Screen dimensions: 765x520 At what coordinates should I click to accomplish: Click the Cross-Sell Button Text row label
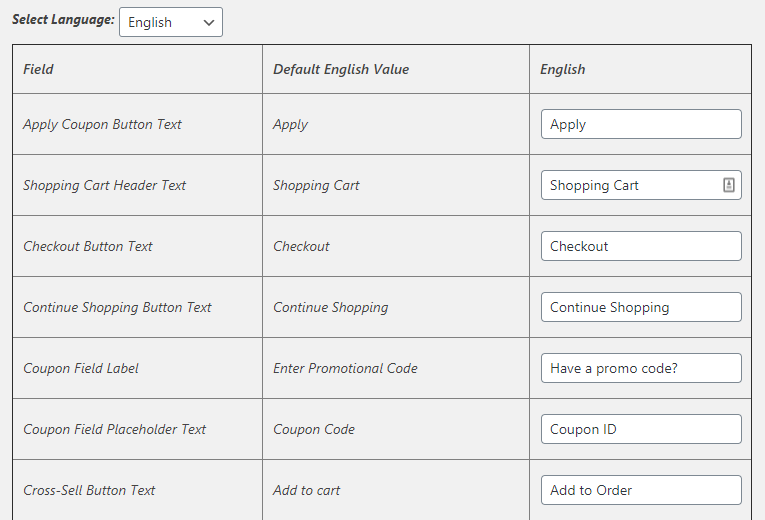[x=89, y=490]
